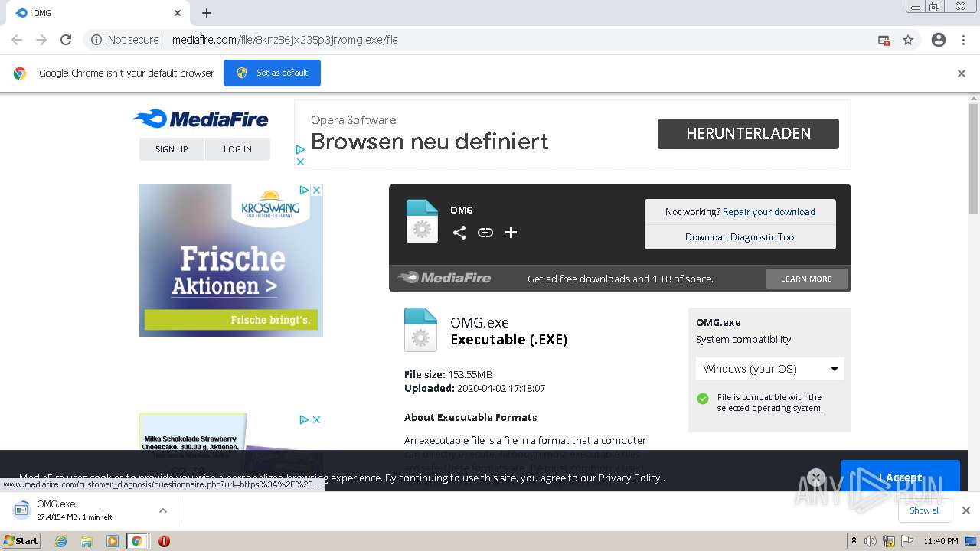
Task: Click the HERUNTERLADEN Opera ad button
Action: click(748, 133)
